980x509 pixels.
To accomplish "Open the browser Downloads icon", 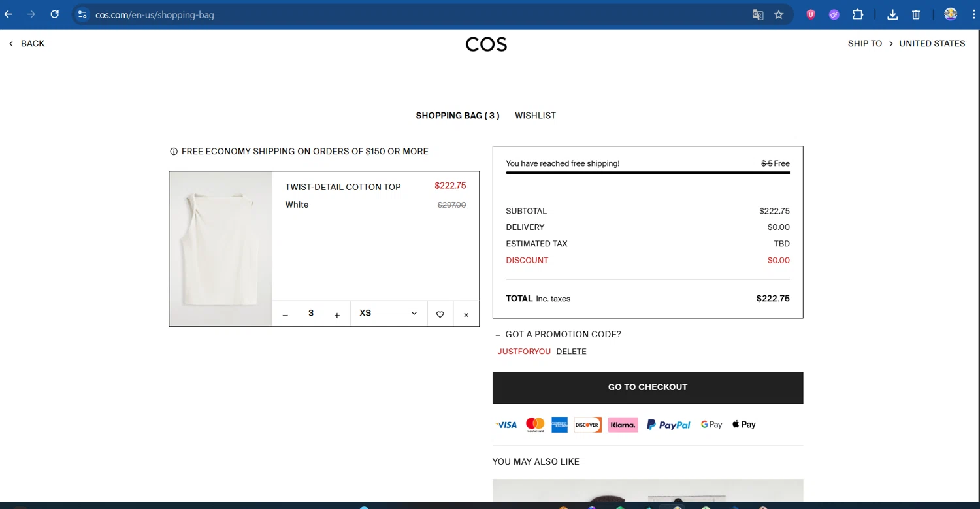I will [892, 14].
